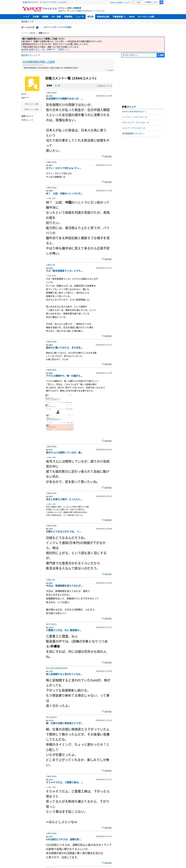Open post title 三菱重工と日立、ねぇ 製造業の…
Screen dimensions: 186x868
[x=64, y=630]
